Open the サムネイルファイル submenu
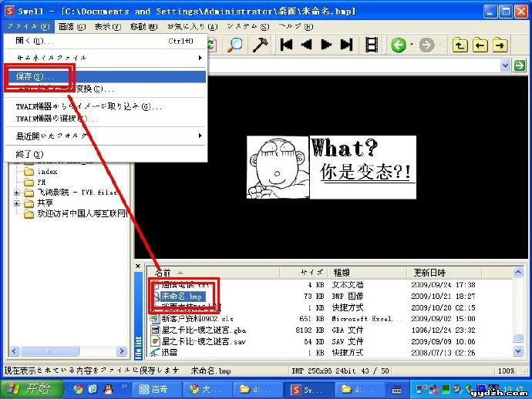This screenshot has height=399, width=532. coord(106,58)
